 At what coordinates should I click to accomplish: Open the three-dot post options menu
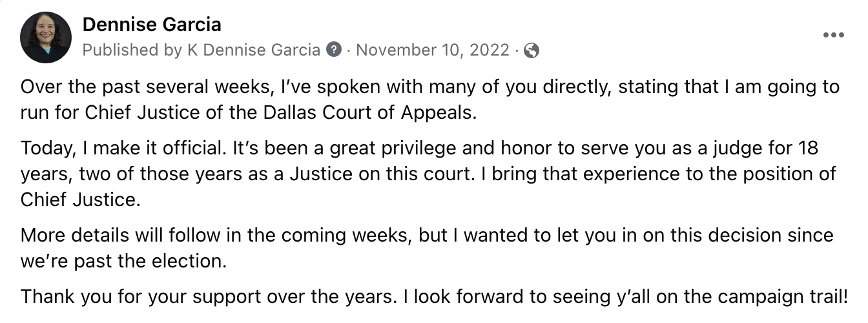pyautogui.click(x=833, y=36)
